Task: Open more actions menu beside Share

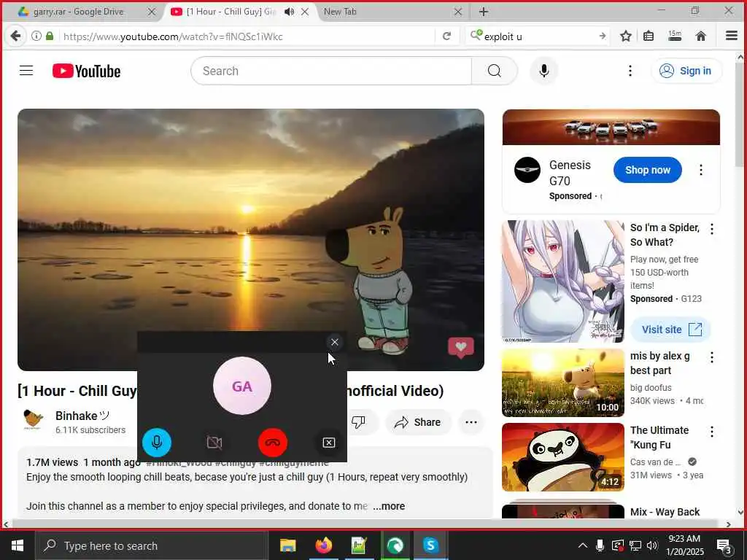Action: [x=471, y=422]
